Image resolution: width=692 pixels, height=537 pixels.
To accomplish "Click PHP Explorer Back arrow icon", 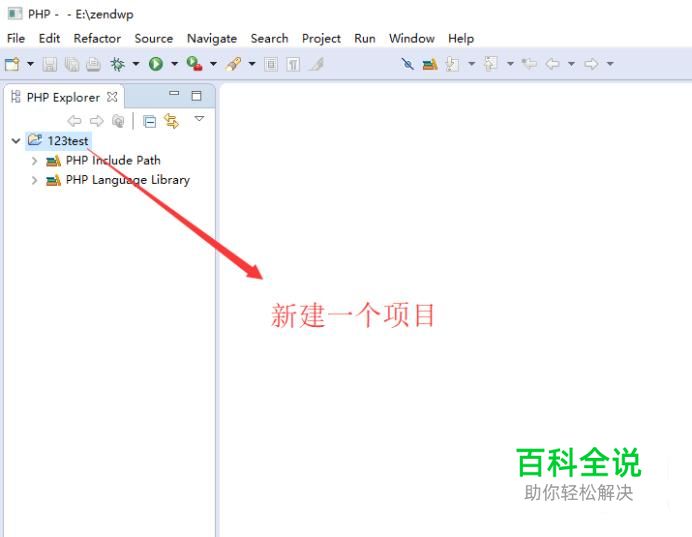I will (74, 120).
